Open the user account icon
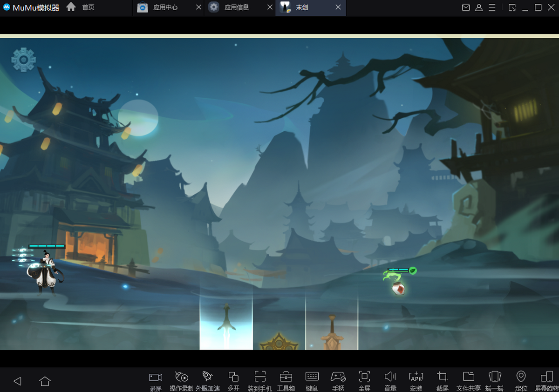Image resolution: width=559 pixels, height=392 pixels. tap(479, 7)
